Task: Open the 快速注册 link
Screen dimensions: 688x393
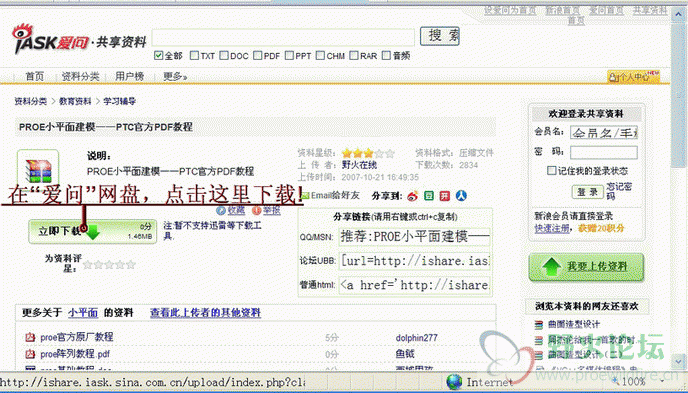Action: click(x=552, y=228)
